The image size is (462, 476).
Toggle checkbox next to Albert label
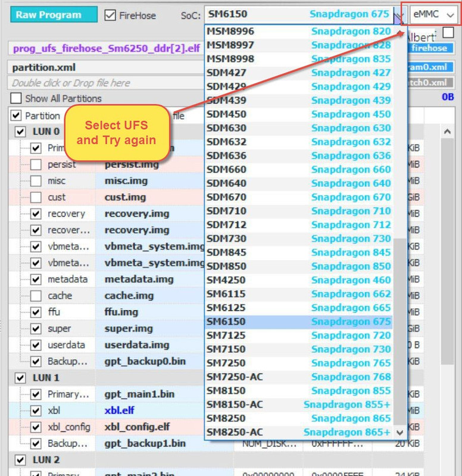448,33
